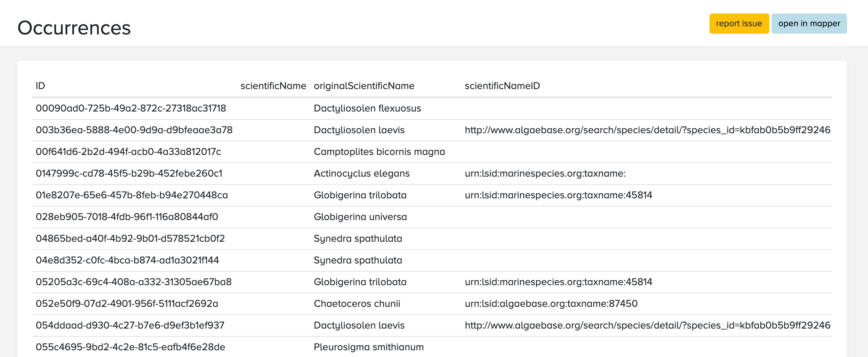Click the originalScientificName column header
This screenshot has width=868, height=357.
coord(364,86)
